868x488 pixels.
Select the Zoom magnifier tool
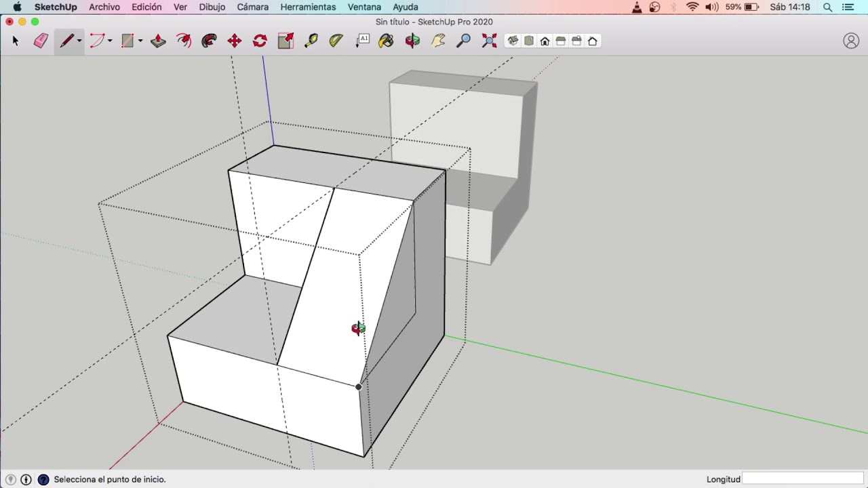463,41
